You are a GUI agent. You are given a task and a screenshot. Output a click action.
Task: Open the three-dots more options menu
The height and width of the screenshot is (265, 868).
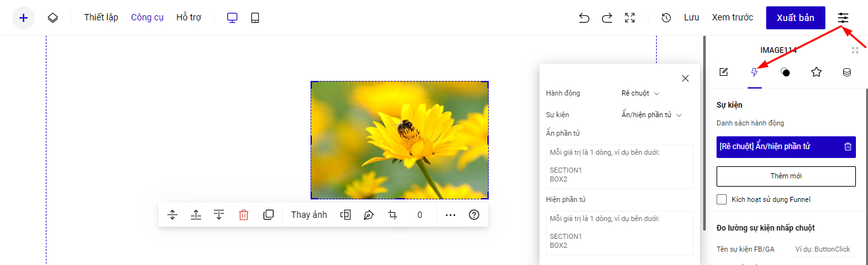(451, 215)
